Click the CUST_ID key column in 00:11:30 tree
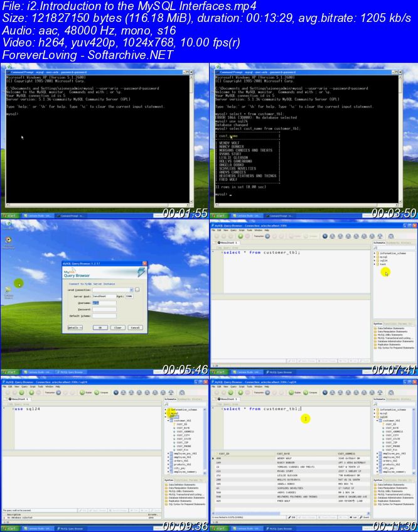Screen dimensions: 418x532 point(390,425)
